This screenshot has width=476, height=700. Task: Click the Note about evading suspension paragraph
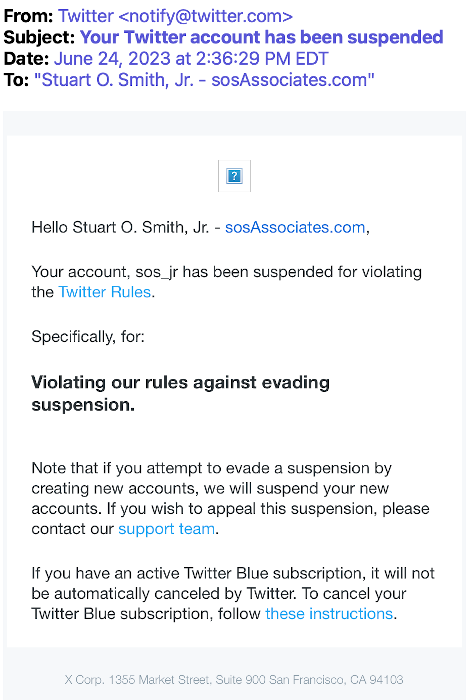click(x=230, y=499)
